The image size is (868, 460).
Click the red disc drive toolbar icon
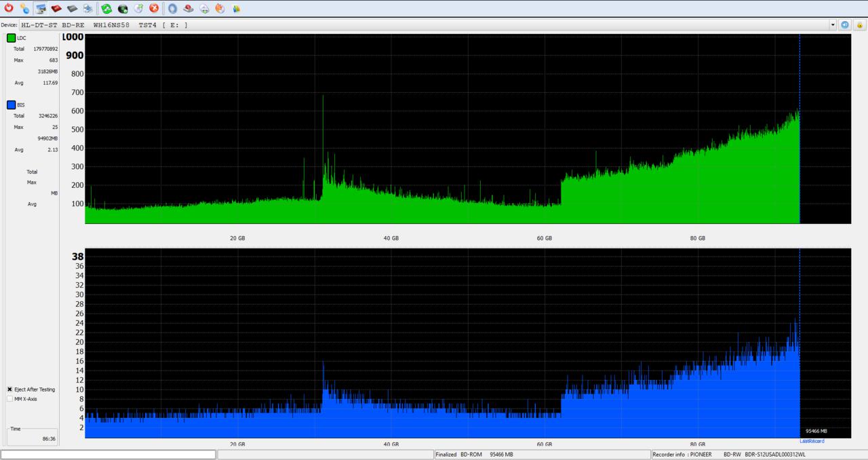click(56, 8)
